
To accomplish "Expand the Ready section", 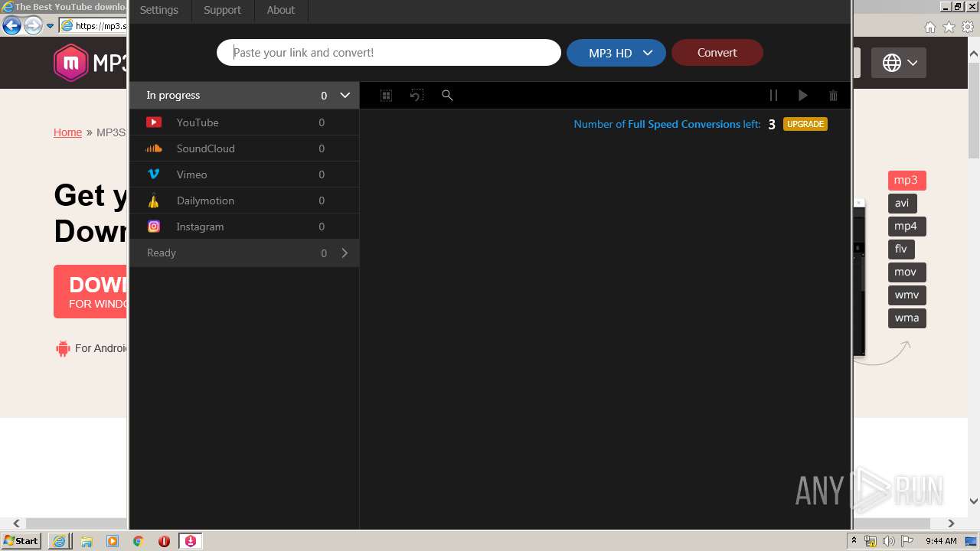I will 345,253.
